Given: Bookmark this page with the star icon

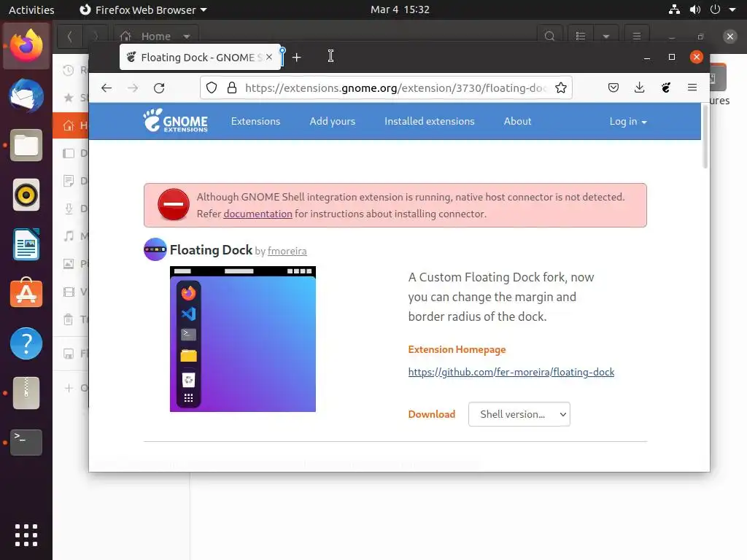Looking at the screenshot, I should 561,87.
